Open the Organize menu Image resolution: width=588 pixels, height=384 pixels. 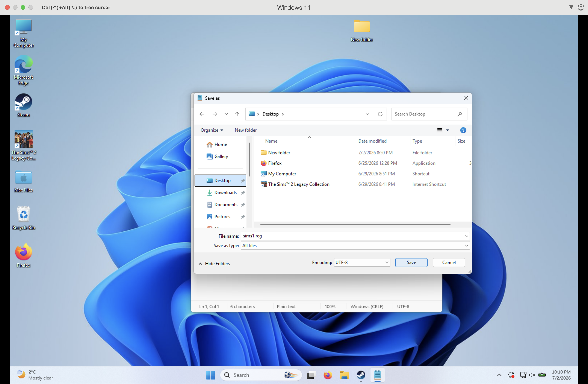[212, 130]
